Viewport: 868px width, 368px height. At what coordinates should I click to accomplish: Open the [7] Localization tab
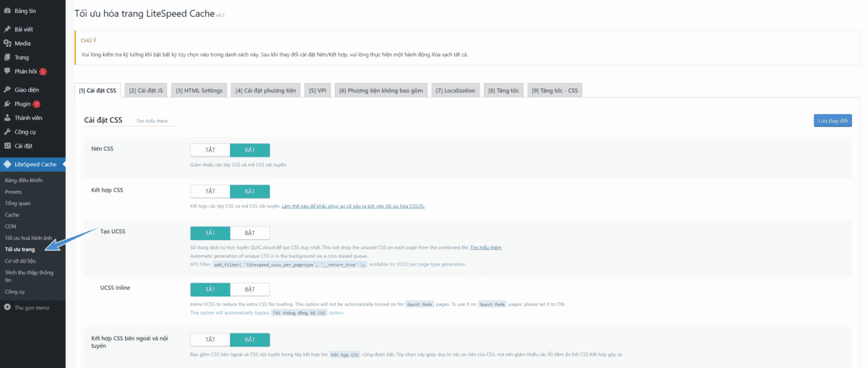click(456, 90)
